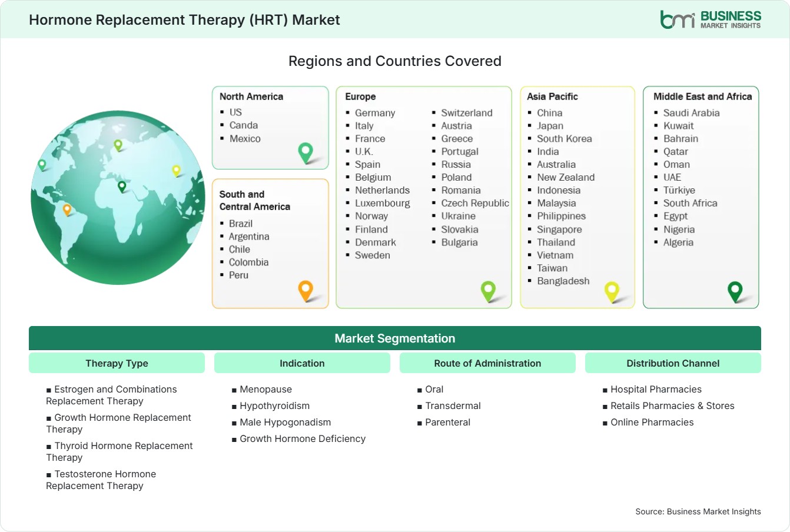Viewport: 790px width, 532px height.
Task: Select the Therapy Type header
Action: (x=117, y=363)
